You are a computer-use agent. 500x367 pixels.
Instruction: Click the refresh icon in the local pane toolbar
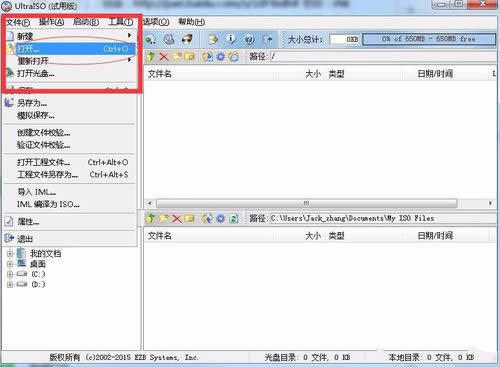[234, 218]
